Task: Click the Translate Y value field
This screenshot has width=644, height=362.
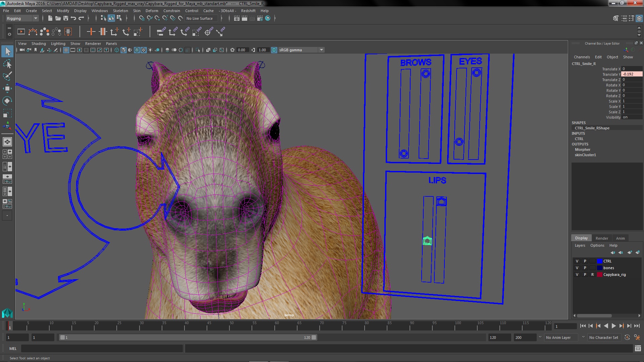Action: click(x=632, y=74)
